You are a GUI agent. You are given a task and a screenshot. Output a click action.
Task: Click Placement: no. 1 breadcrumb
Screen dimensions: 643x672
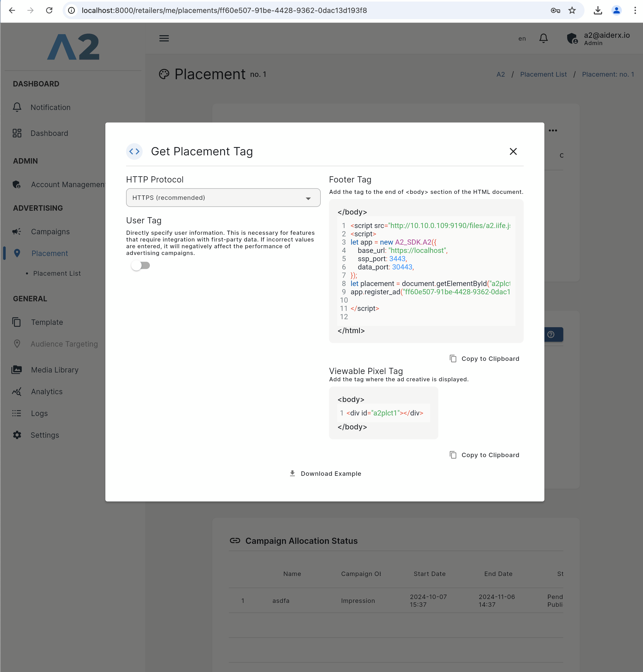pos(608,74)
